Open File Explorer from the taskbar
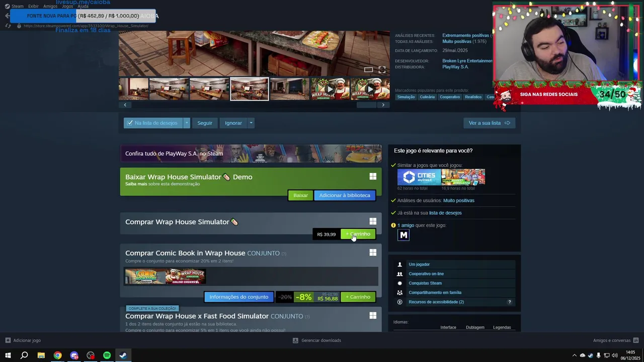Screen dimensions: 644x362 tap(41, 355)
